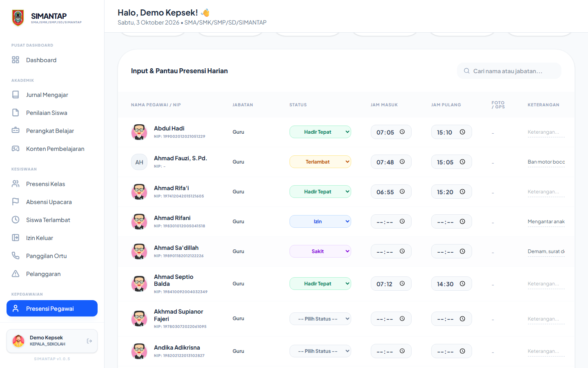
Task: Click the logout icon beside Demo Kepsek
Action: click(x=89, y=341)
